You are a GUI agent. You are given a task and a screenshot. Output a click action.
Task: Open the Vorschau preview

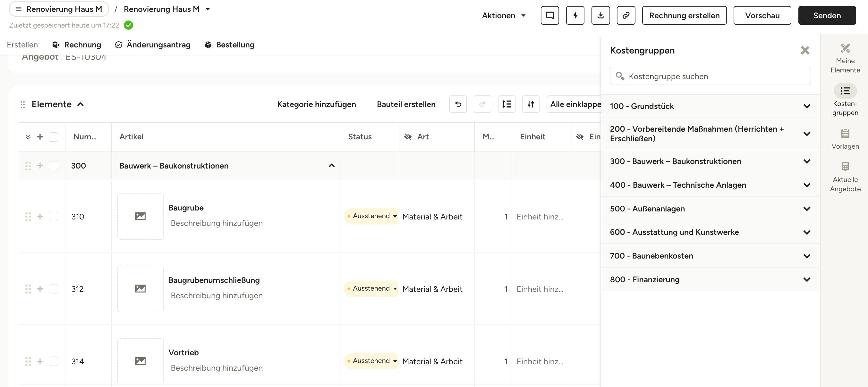762,15
